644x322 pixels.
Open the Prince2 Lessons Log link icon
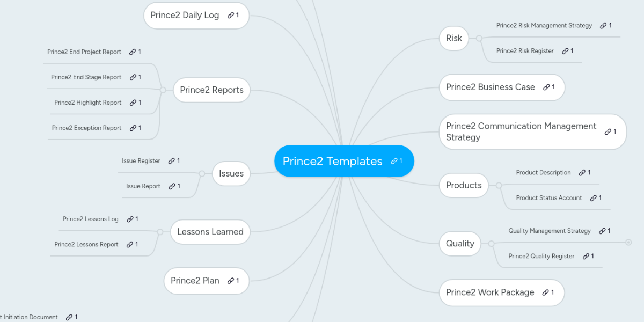[130, 219]
